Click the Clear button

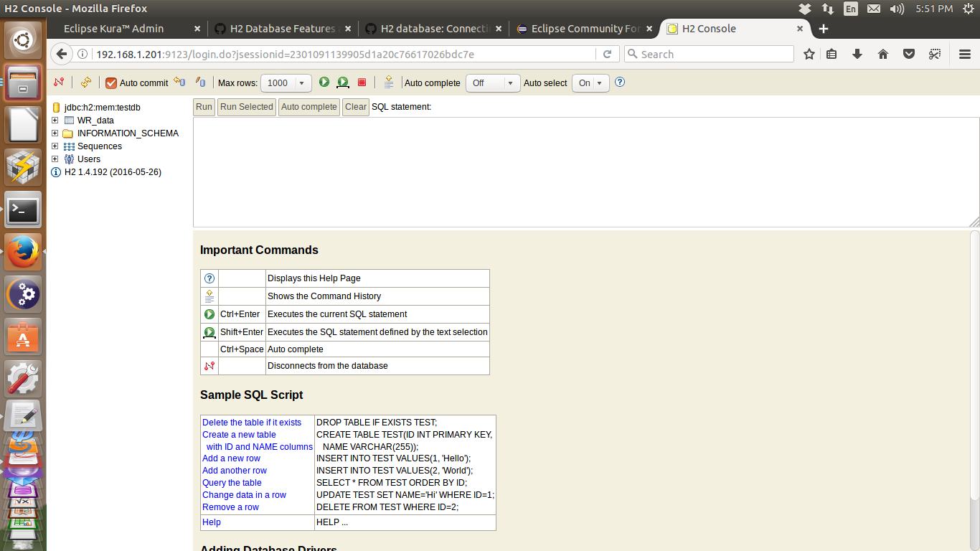click(x=356, y=107)
